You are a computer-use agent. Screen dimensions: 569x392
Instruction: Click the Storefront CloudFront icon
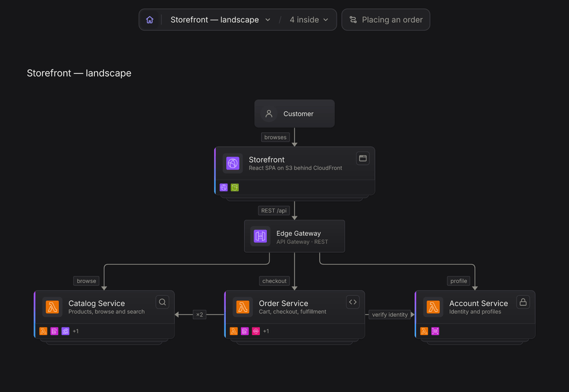(x=233, y=163)
